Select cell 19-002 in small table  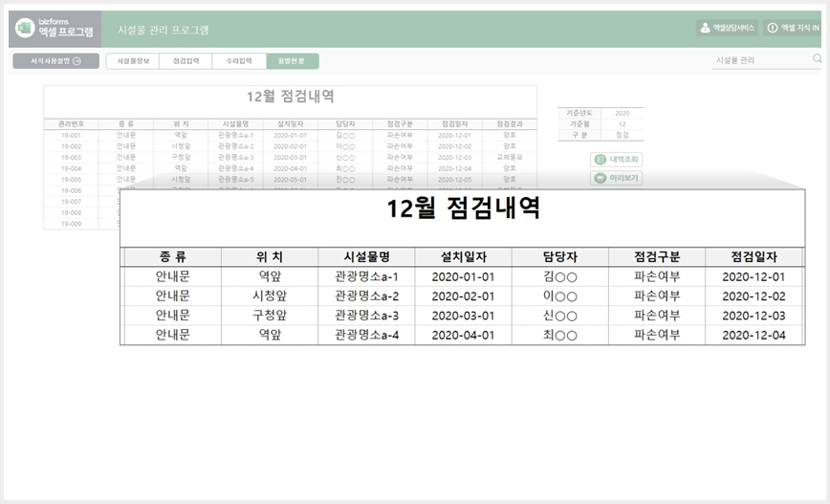71,146
